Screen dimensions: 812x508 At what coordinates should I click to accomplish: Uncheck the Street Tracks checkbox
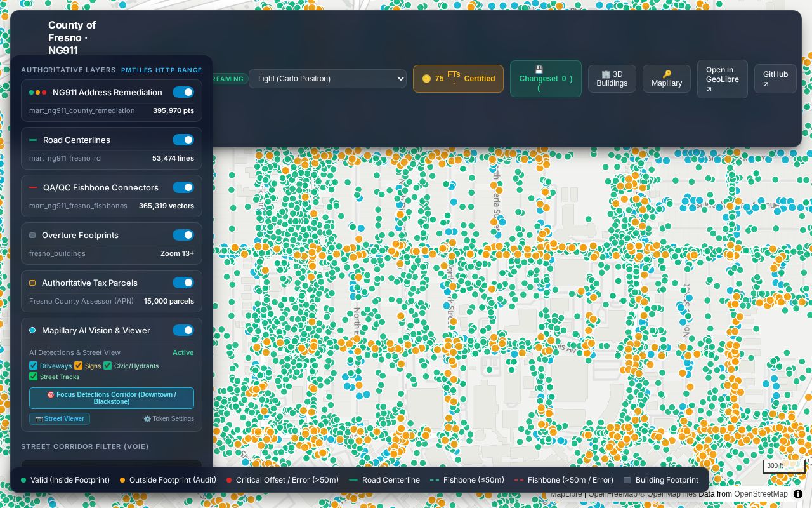34,377
